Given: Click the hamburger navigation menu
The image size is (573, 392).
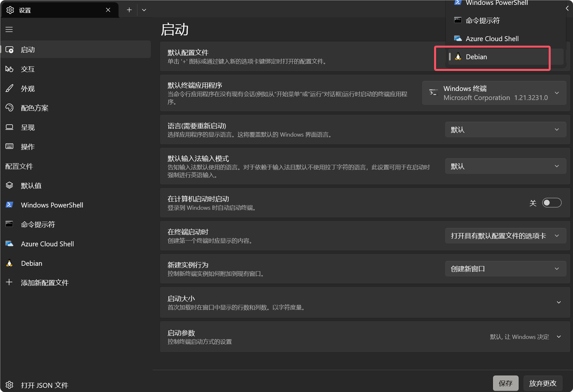Looking at the screenshot, I should point(9,29).
